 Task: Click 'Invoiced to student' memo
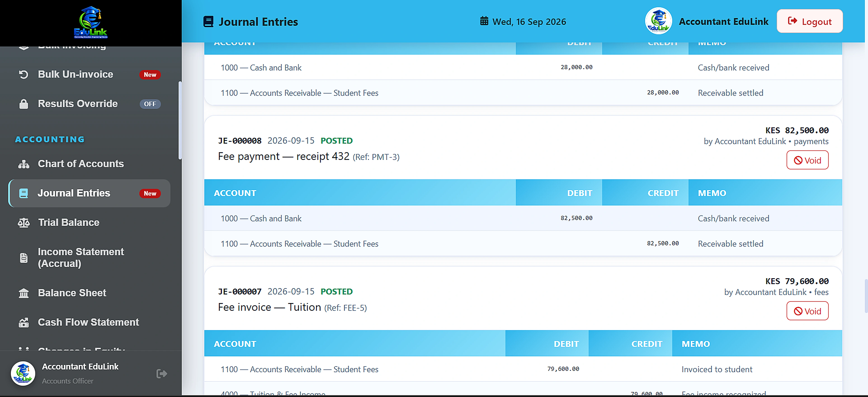click(x=717, y=369)
